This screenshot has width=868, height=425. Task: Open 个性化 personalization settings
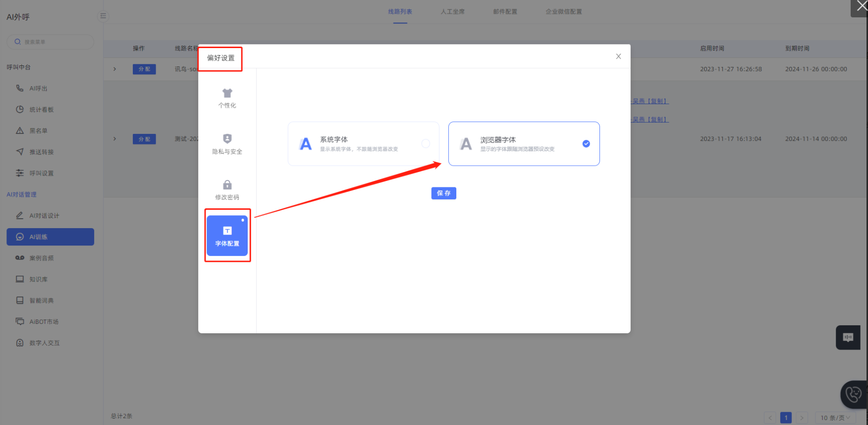(x=227, y=98)
